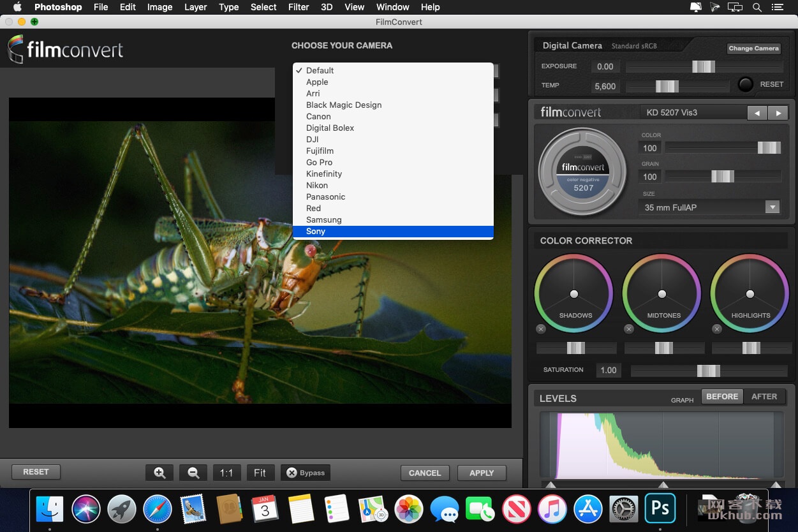The image size is (798, 532).
Task: Toggle the Bypass button
Action: pos(306,473)
